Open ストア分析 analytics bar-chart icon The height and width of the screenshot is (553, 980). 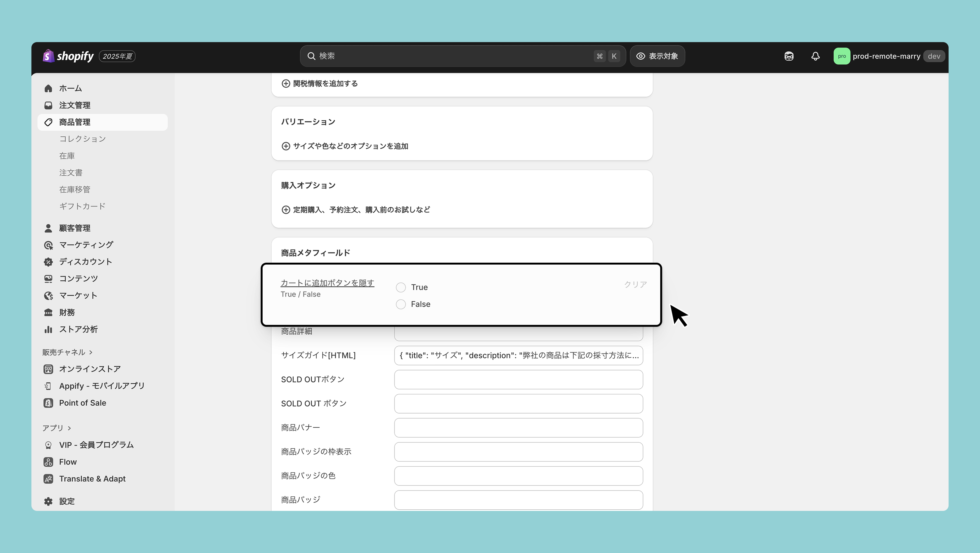(x=48, y=329)
